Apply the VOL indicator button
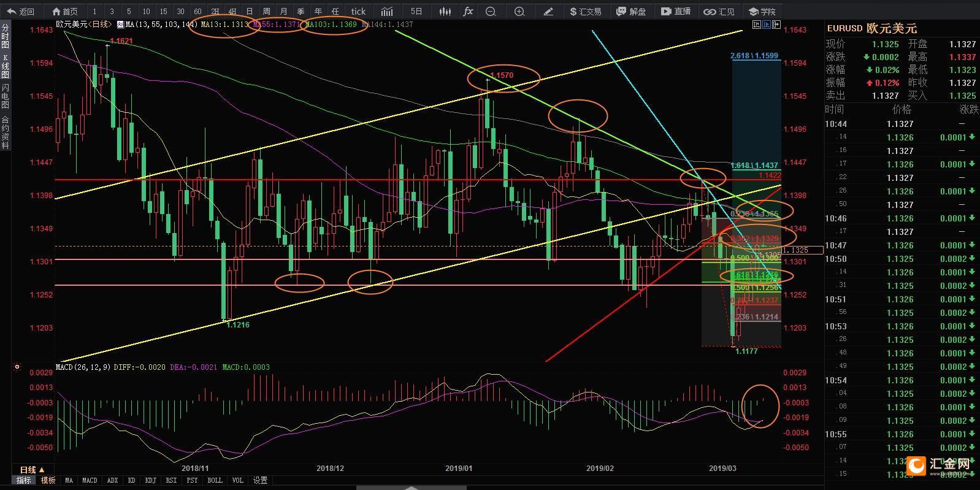 click(237, 480)
